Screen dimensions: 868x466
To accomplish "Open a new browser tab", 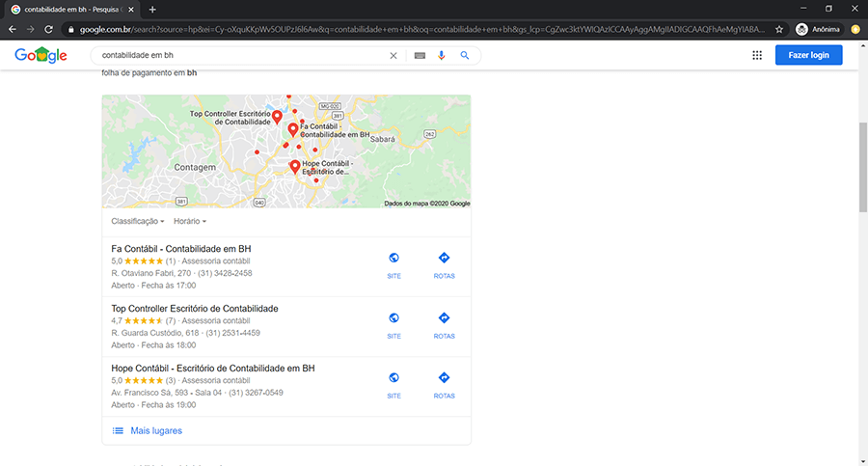I will pos(152,10).
